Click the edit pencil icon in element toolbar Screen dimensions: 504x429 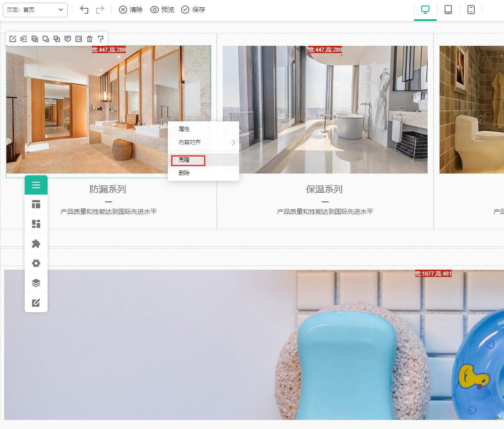[13, 39]
